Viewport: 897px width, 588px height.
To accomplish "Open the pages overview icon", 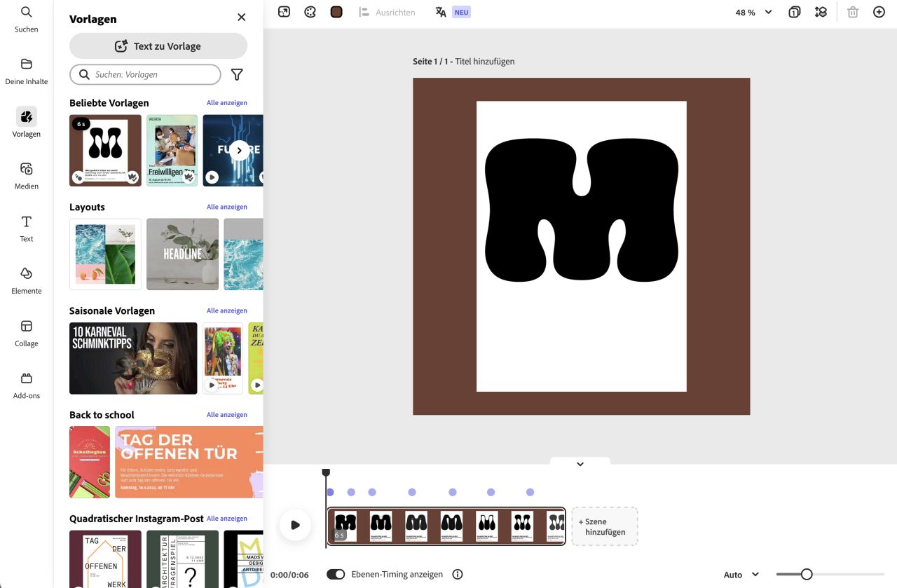I will (794, 12).
